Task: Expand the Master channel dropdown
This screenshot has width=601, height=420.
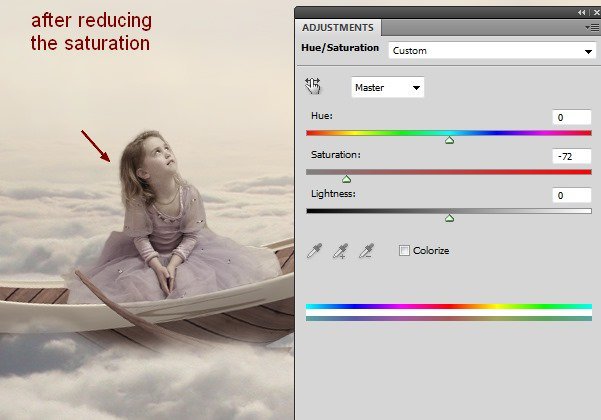Action: pyautogui.click(x=388, y=88)
